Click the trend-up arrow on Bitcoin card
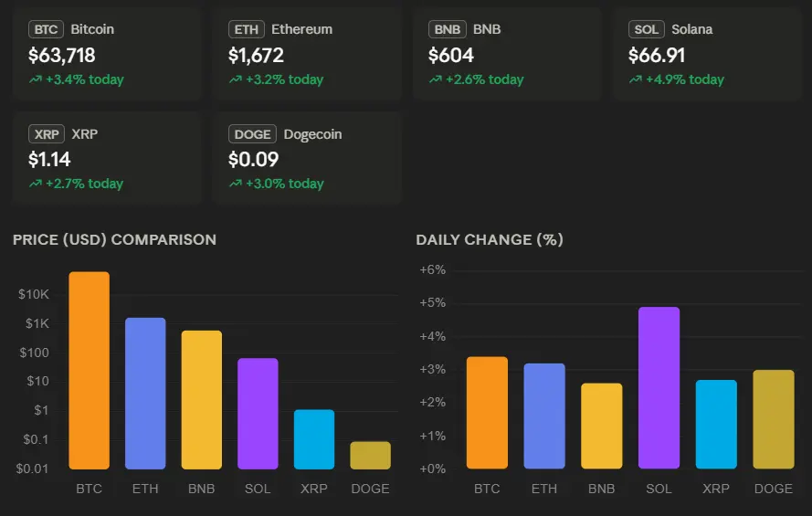Viewport: 812px width, 516px height. click(36, 79)
